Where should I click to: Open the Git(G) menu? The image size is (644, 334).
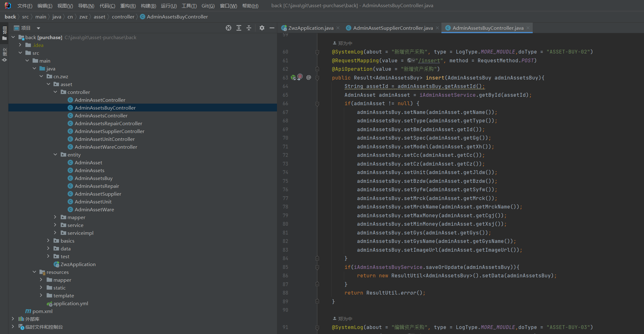tap(208, 6)
